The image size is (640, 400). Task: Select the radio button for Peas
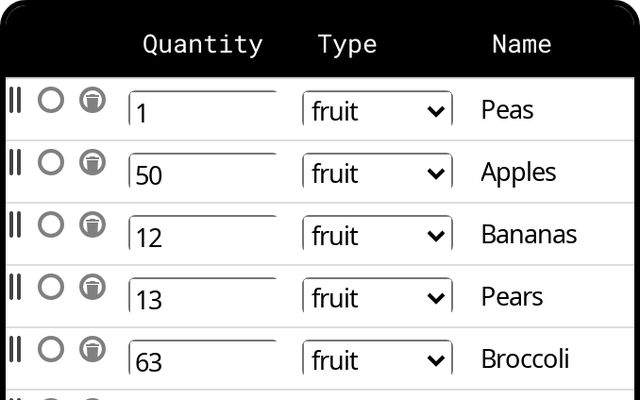pos(51,100)
